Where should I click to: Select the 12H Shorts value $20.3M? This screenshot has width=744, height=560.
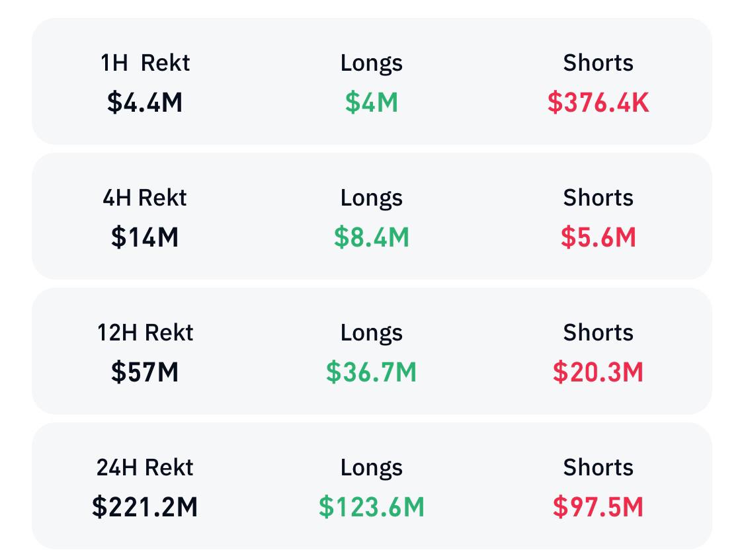599,372
